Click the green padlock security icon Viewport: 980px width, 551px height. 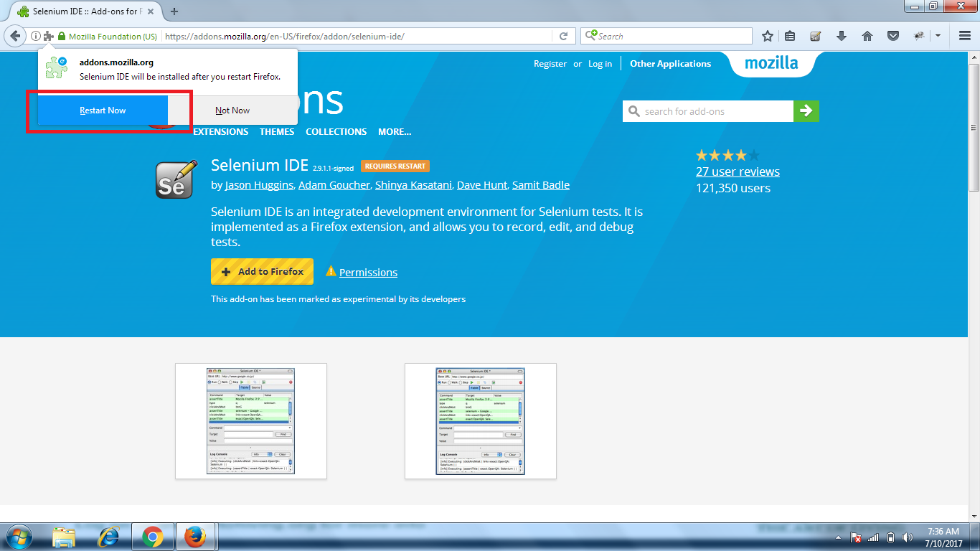coord(62,37)
